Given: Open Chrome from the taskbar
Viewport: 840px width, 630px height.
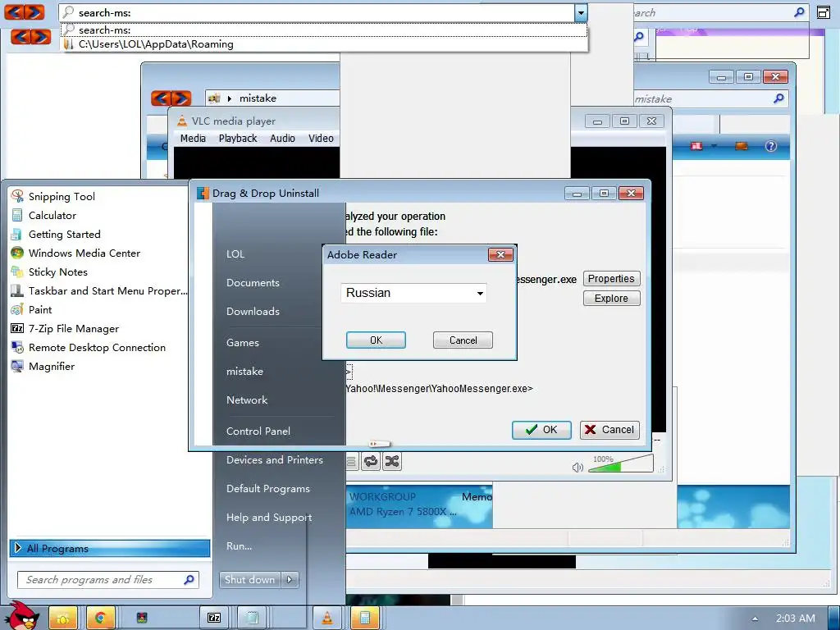Looking at the screenshot, I should coord(99,619).
